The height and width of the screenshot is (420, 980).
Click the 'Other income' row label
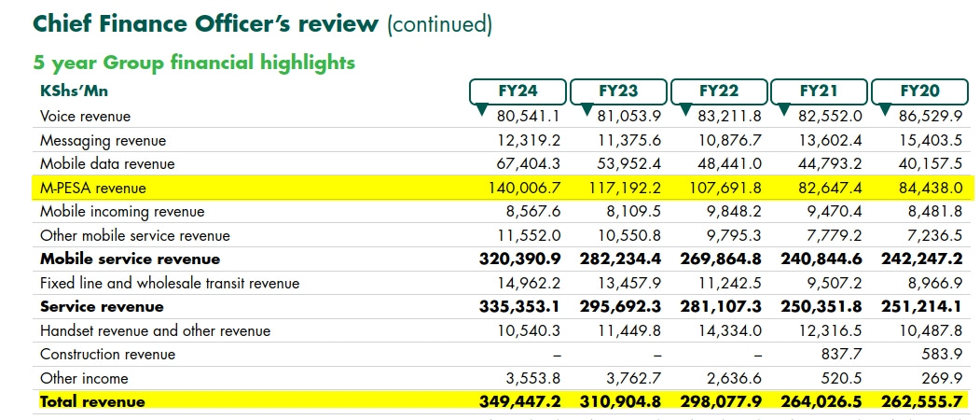click(x=84, y=379)
